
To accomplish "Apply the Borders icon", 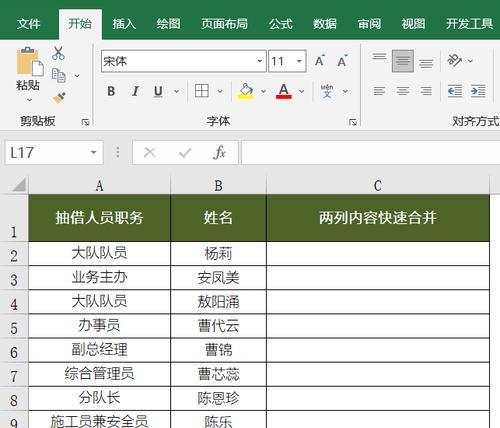I will click(202, 91).
